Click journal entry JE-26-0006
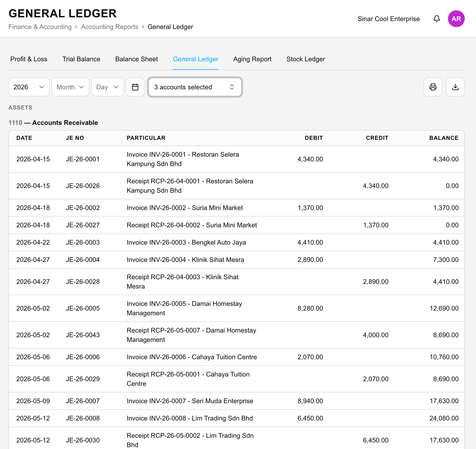Image resolution: width=476 pixels, height=449 pixels. tap(83, 357)
